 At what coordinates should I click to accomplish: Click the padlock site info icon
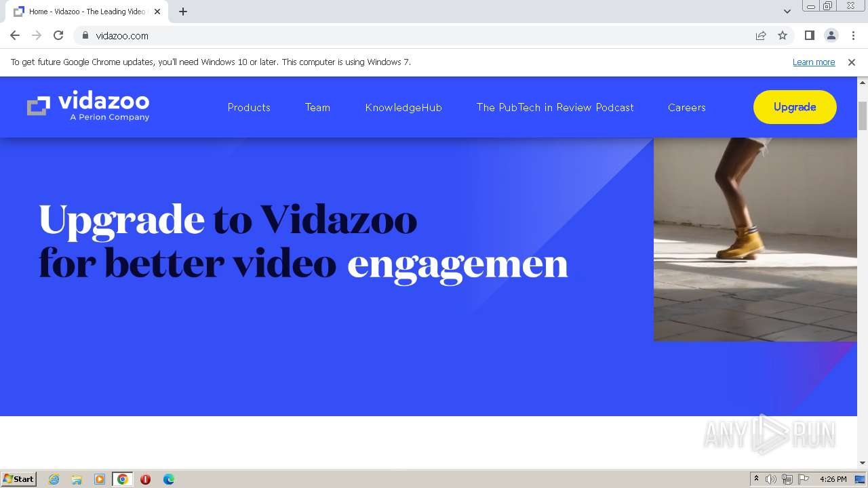pyautogui.click(x=85, y=35)
